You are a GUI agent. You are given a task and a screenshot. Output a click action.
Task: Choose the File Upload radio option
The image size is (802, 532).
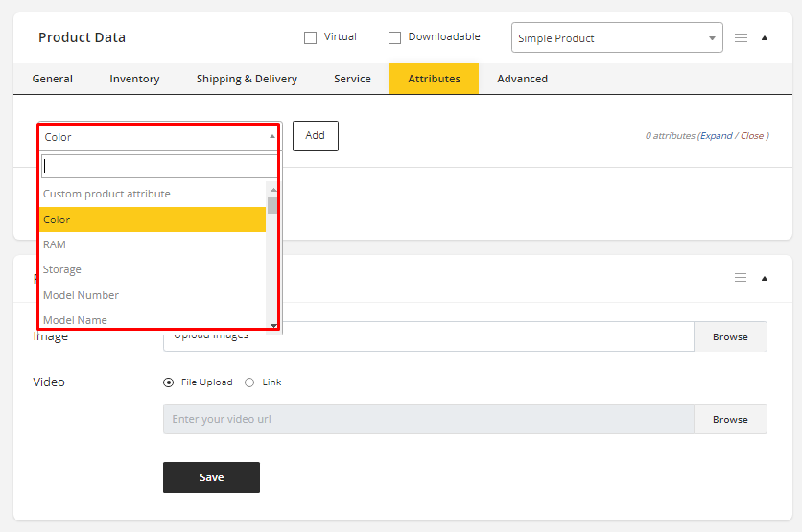169,382
